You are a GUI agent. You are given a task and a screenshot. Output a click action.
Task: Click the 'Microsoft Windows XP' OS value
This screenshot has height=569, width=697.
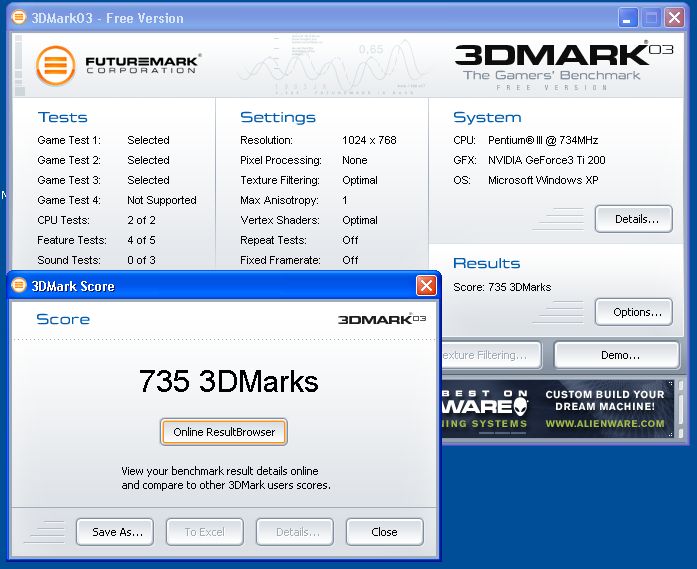pos(543,180)
